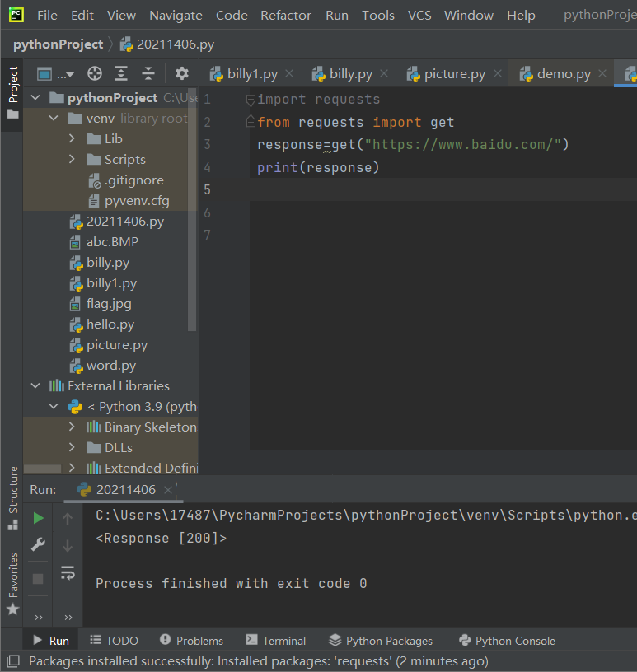Toggle code folding on the import line
The width and height of the screenshot is (637, 672).
click(x=251, y=100)
